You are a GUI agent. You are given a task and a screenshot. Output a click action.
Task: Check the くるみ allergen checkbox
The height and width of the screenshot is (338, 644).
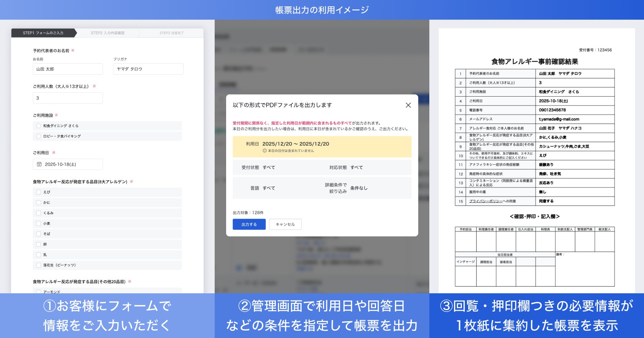pyautogui.click(x=39, y=213)
